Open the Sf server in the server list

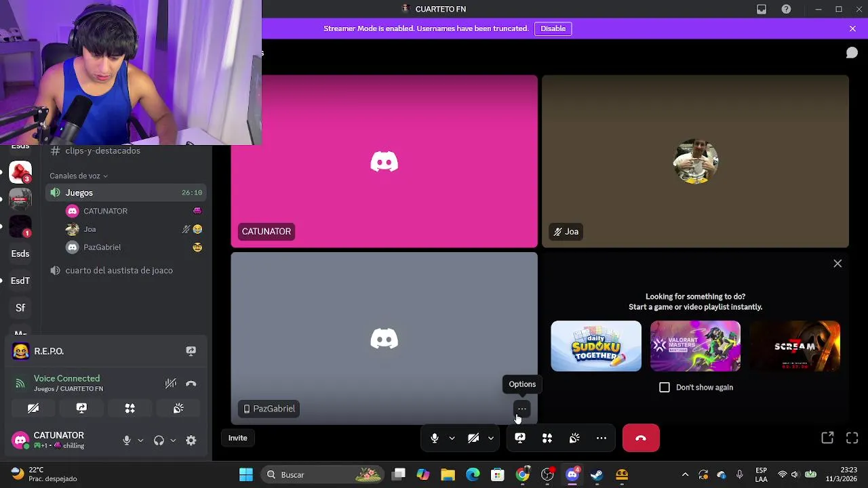tap(20, 308)
